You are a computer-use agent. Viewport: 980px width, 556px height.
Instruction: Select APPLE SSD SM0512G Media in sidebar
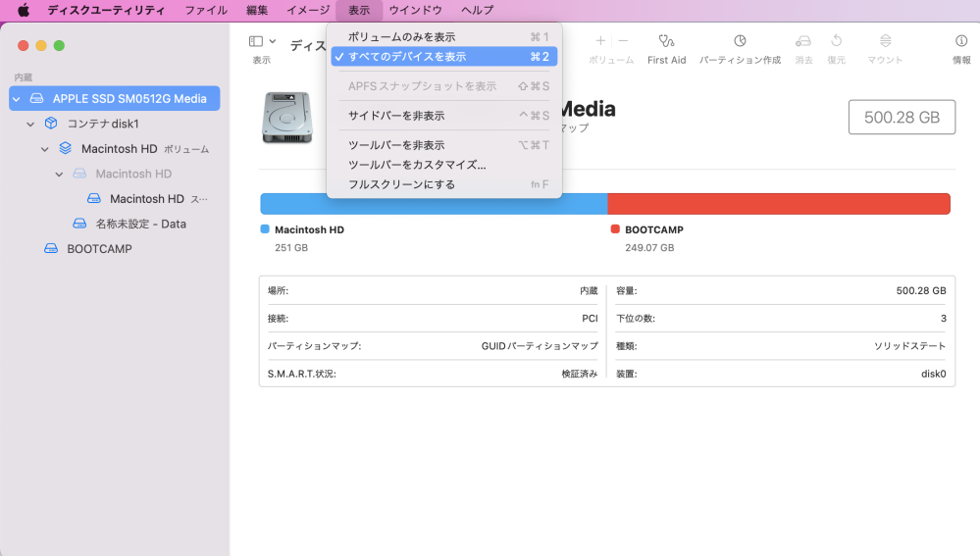[x=115, y=99]
